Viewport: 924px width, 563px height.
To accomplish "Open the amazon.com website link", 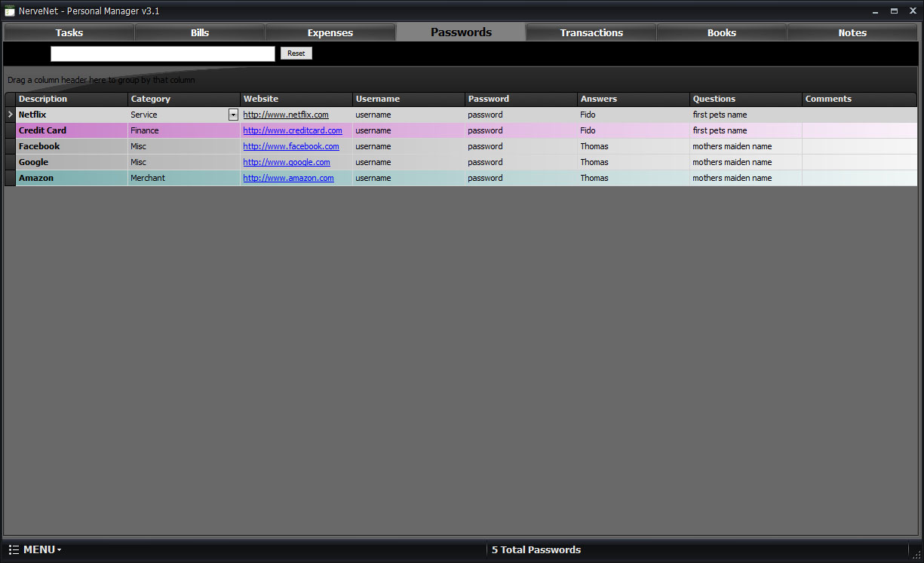I will coord(288,178).
